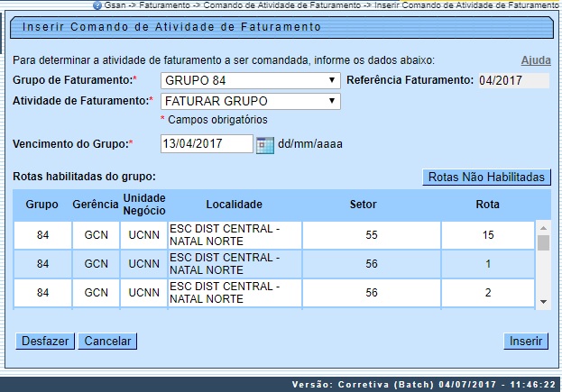Click Localidade cell in the Rota 2 row
562x392 pixels.
point(235,293)
